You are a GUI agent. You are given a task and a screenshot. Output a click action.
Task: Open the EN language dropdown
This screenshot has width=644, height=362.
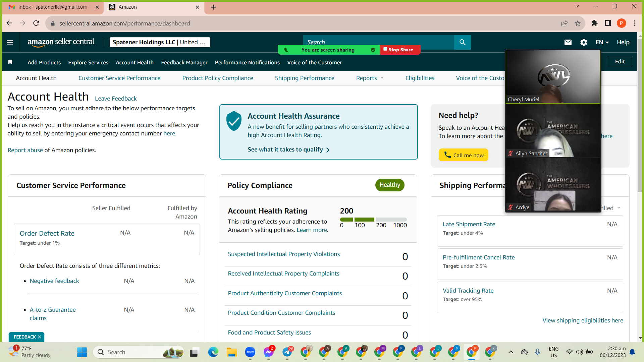click(x=602, y=42)
